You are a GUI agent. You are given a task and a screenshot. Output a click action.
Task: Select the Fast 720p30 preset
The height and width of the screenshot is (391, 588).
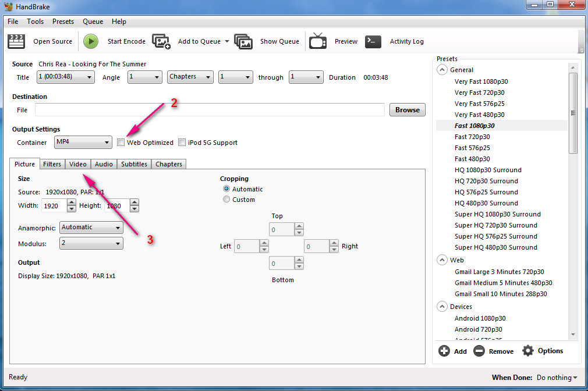(472, 137)
